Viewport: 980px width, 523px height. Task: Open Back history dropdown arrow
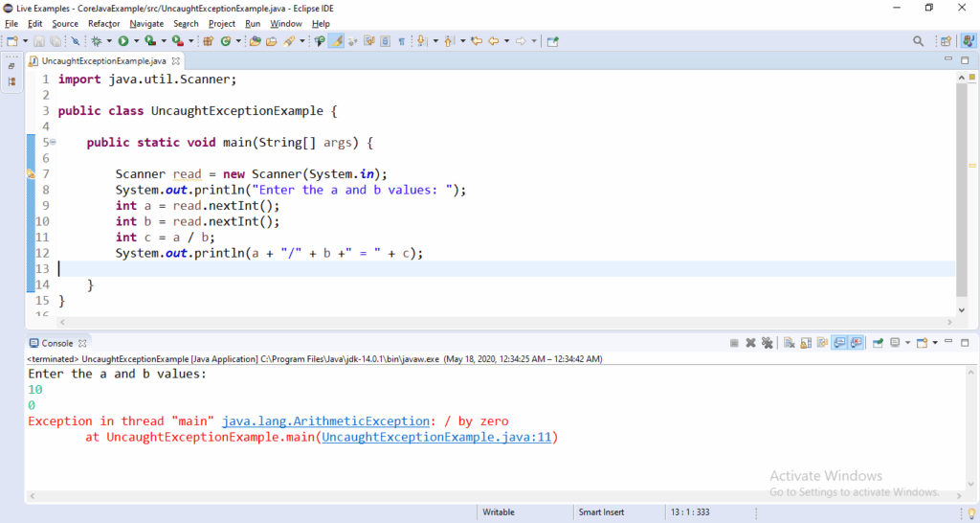pos(507,41)
